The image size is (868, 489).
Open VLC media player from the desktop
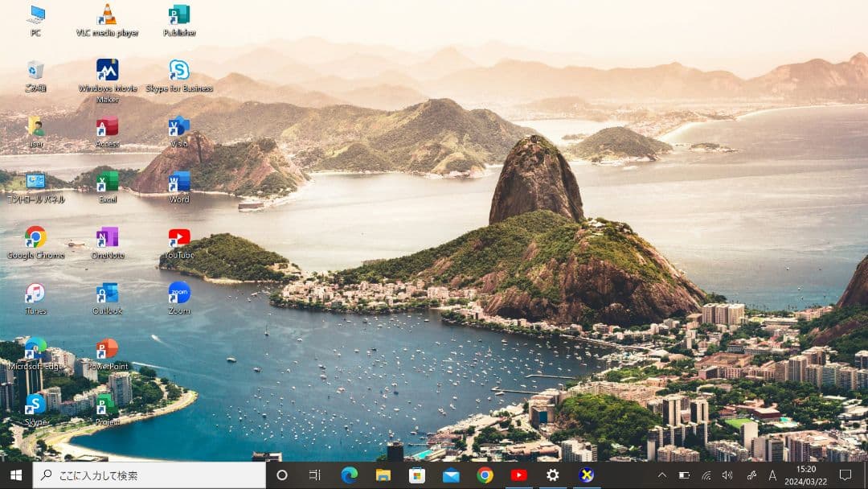click(x=106, y=16)
